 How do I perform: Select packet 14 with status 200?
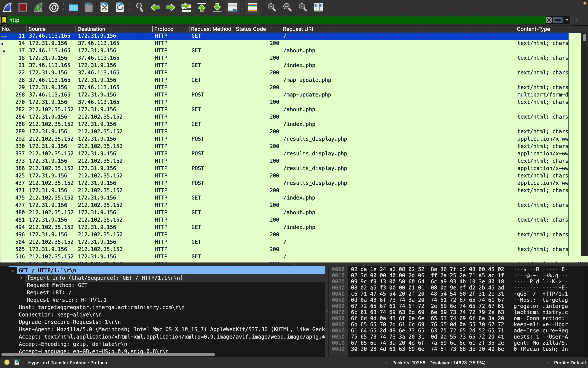(284, 43)
